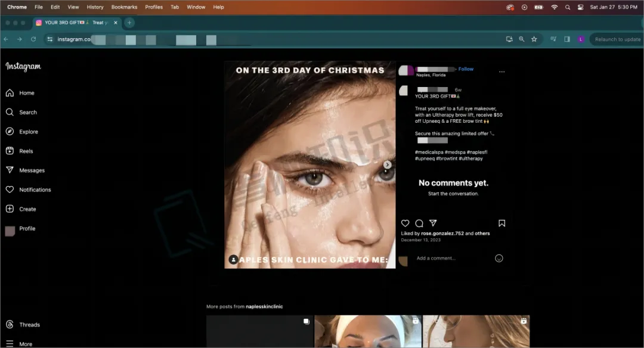The image size is (644, 348).
Task: Save the post with bookmark icon
Action: point(501,223)
